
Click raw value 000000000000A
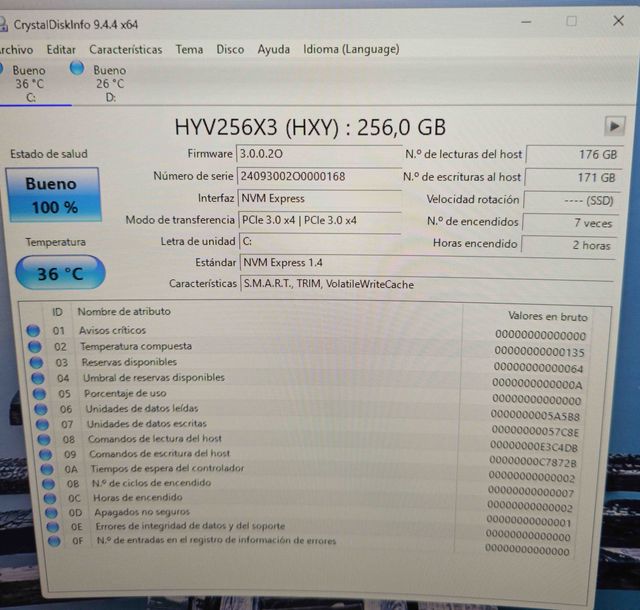click(537, 384)
